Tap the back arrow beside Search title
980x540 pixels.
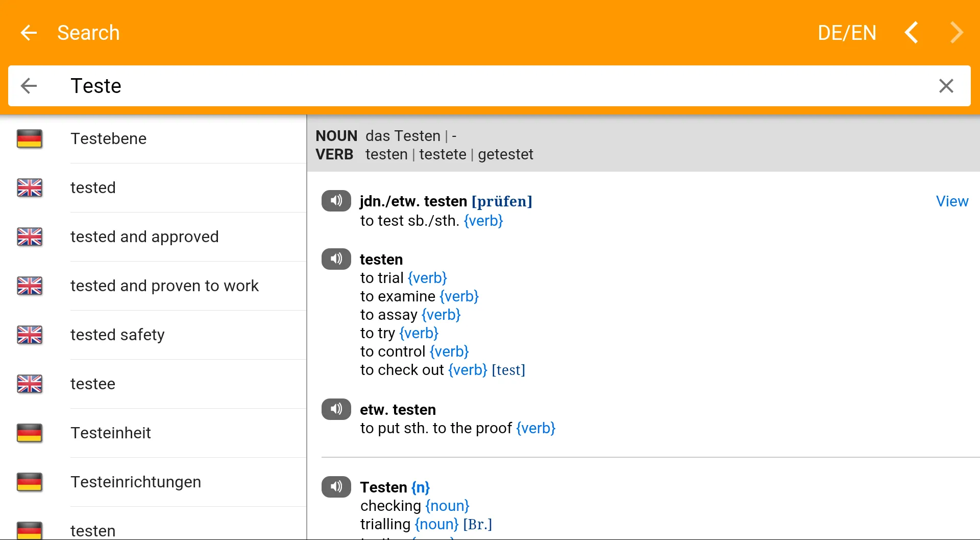pos(29,33)
